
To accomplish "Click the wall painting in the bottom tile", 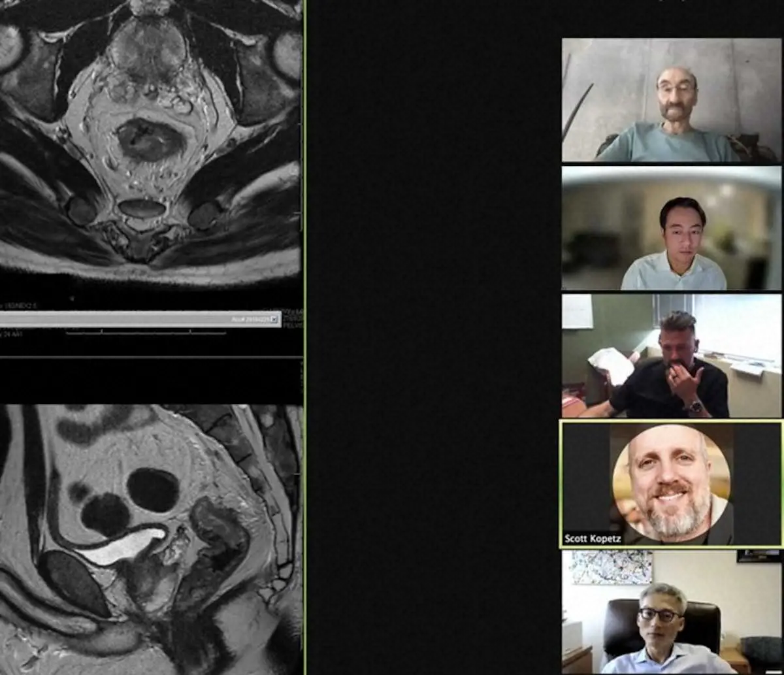I will (611, 567).
